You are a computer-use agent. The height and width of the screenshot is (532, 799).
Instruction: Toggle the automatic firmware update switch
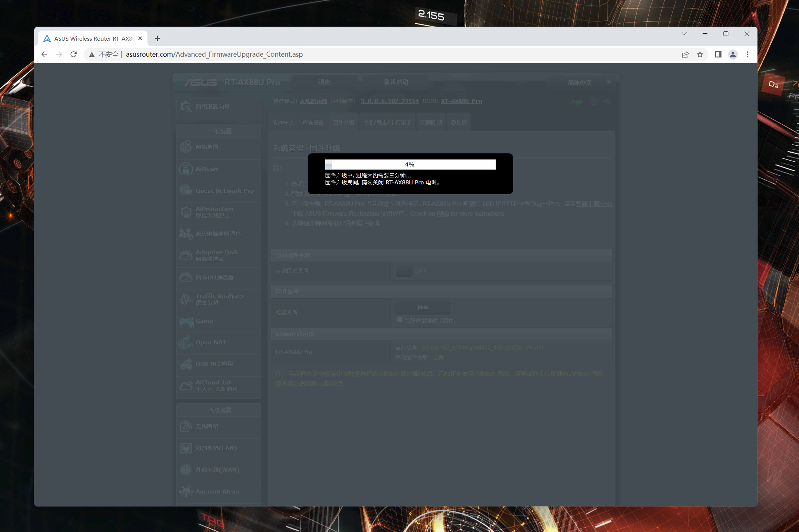(x=411, y=271)
